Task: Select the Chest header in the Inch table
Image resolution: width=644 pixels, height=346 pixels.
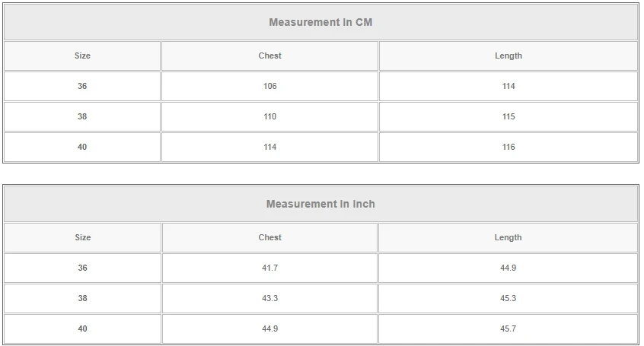Action: tap(269, 237)
